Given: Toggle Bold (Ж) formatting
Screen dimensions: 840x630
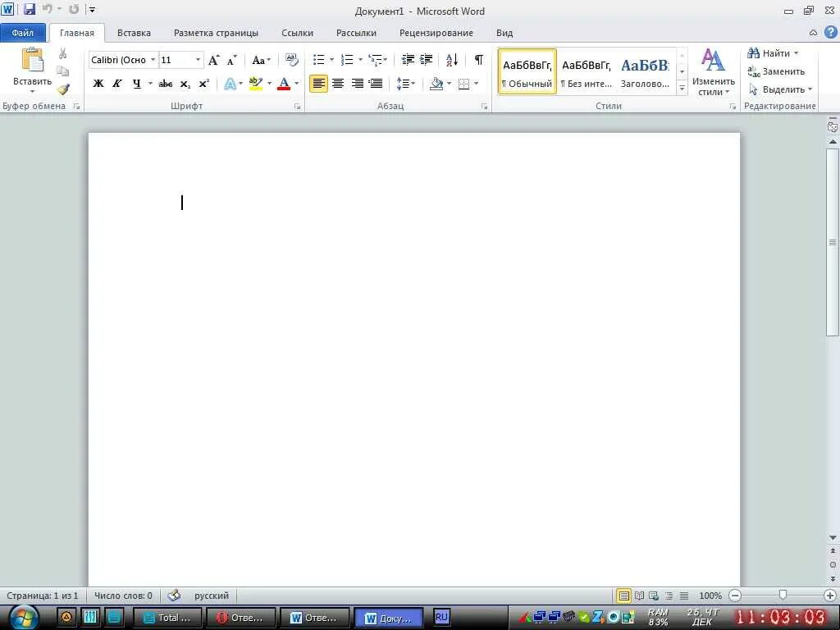Looking at the screenshot, I should tap(98, 84).
